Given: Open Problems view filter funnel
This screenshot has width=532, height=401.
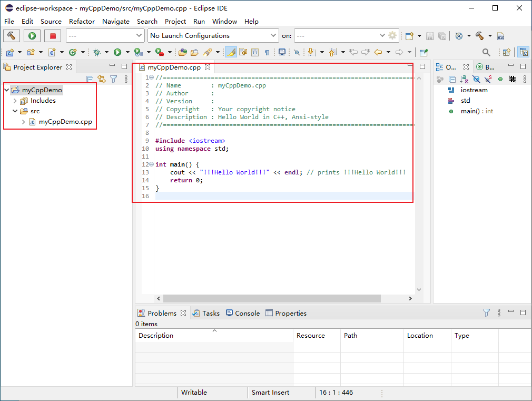Looking at the screenshot, I should 486,312.
